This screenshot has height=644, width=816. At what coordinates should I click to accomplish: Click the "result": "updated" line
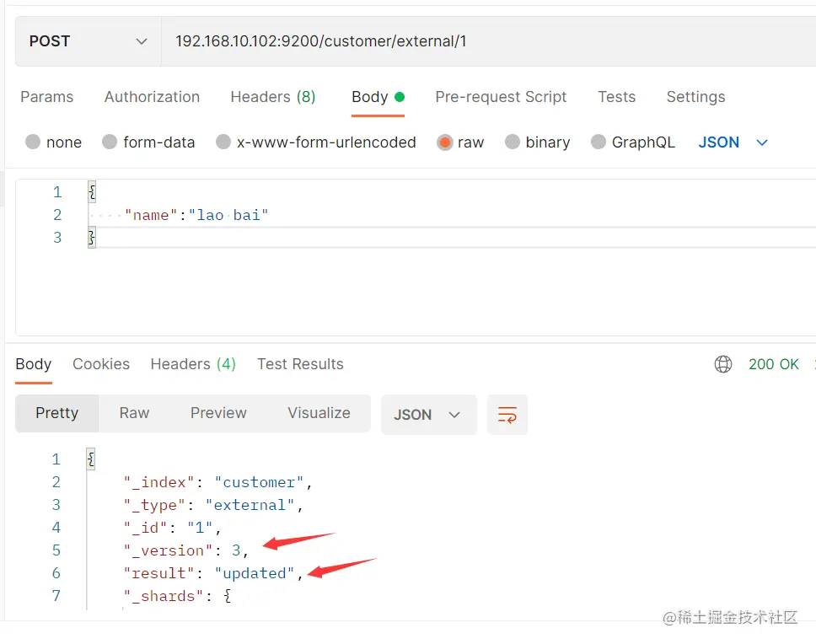pos(212,573)
